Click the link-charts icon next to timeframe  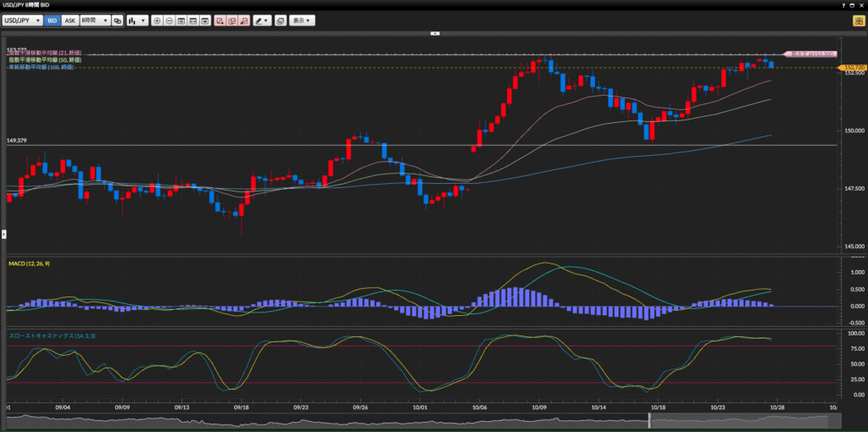click(x=118, y=19)
